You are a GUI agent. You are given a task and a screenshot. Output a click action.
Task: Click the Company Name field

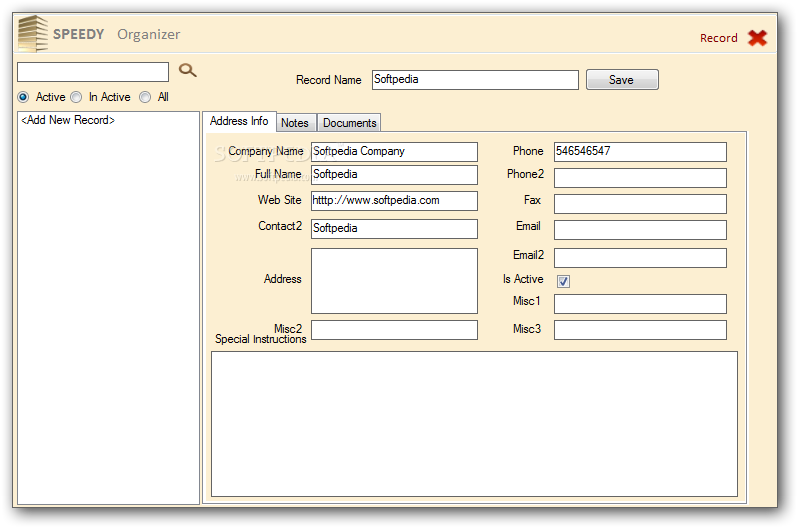click(x=394, y=152)
